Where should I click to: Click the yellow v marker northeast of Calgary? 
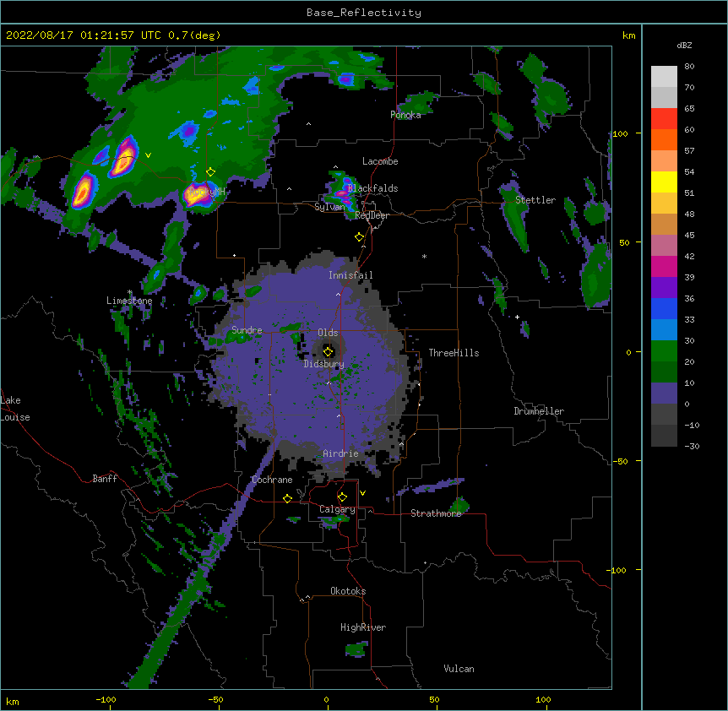click(362, 493)
